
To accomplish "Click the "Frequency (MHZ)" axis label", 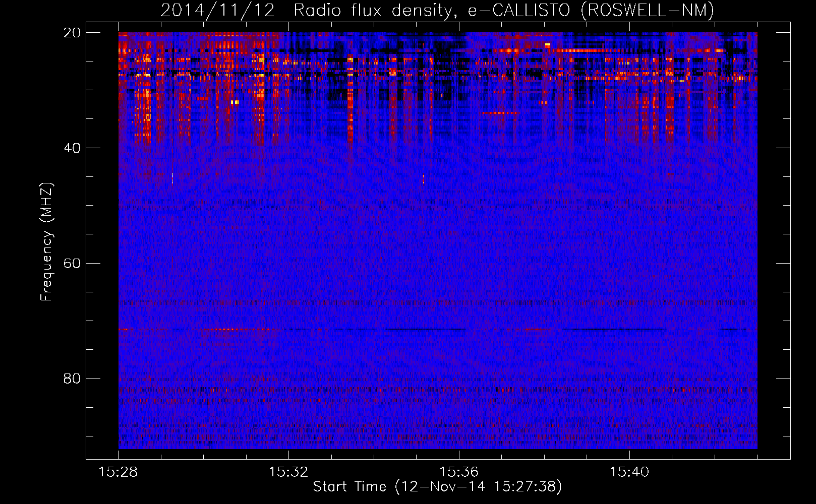I will tap(46, 242).
